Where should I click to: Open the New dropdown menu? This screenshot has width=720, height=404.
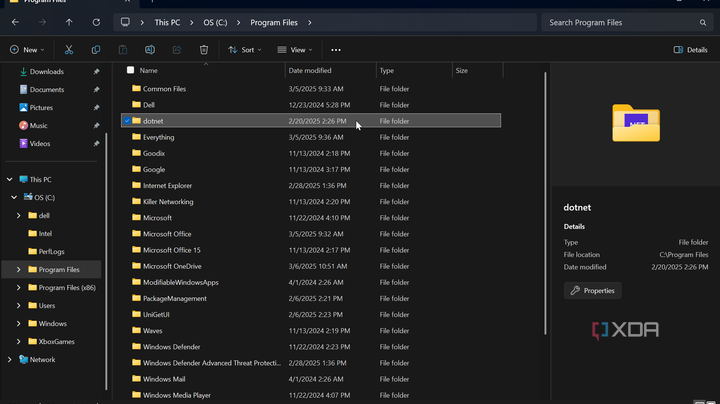pos(27,50)
